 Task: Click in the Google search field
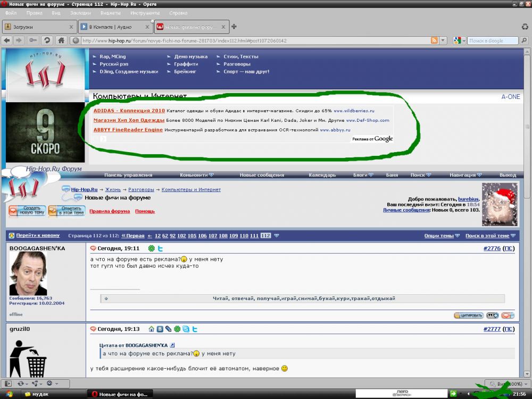[493, 40]
